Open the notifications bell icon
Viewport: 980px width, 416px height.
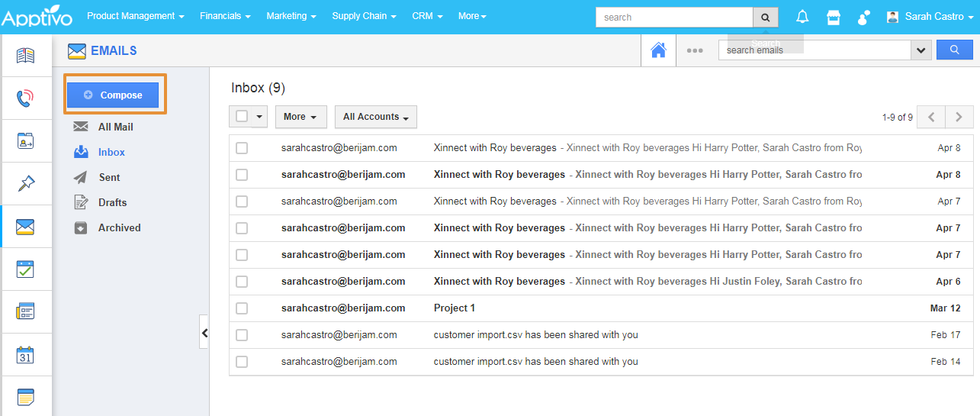point(802,17)
